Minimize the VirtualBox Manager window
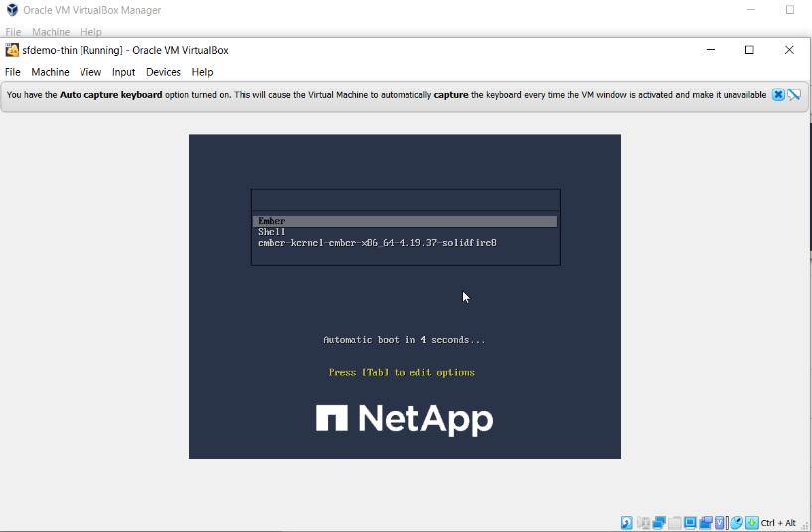This screenshot has height=532, width=812. coord(751,10)
